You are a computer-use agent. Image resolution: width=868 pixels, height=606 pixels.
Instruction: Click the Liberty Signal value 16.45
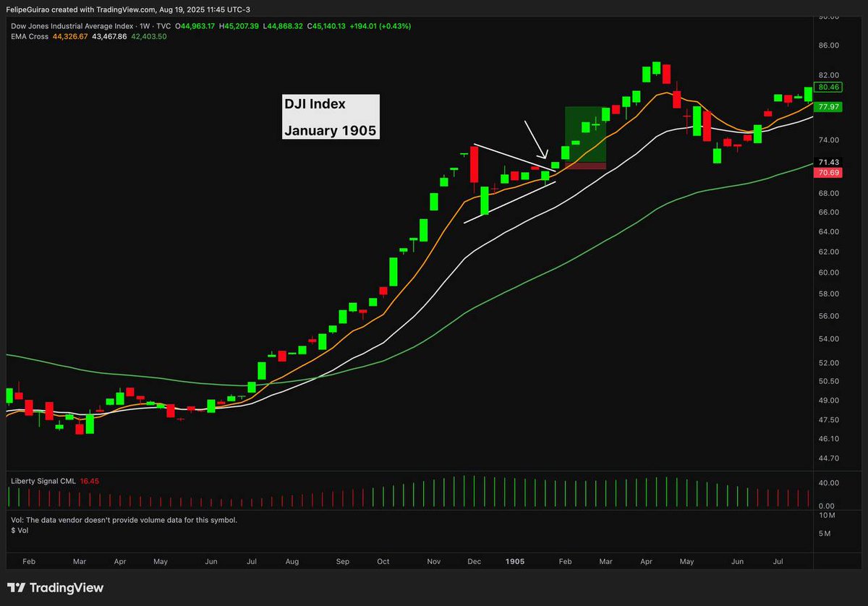tap(90, 480)
